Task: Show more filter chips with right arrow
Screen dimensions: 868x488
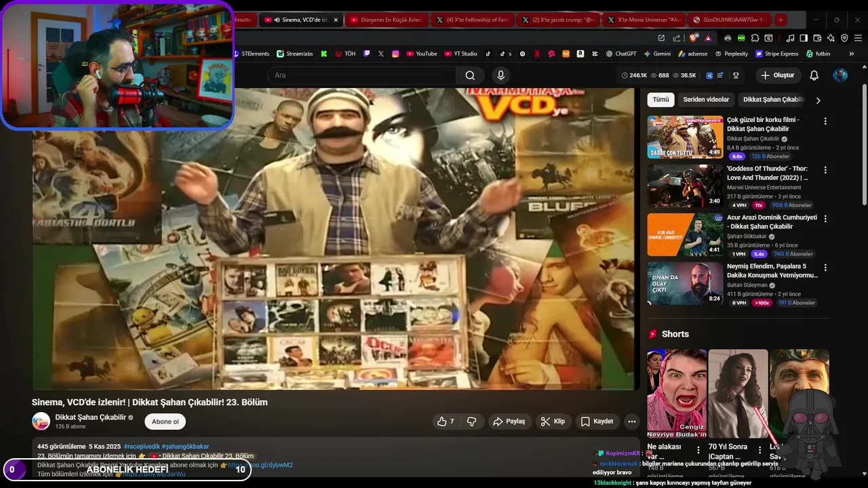Action: pos(818,100)
